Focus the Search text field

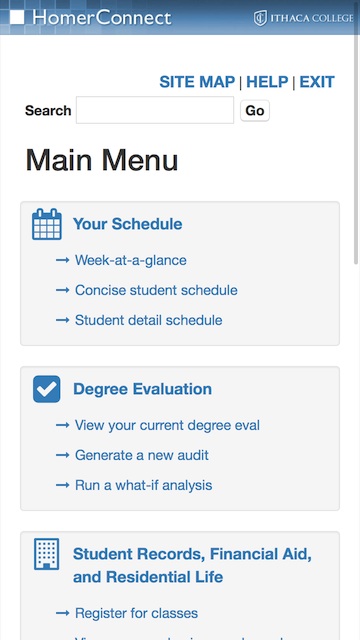click(155, 110)
